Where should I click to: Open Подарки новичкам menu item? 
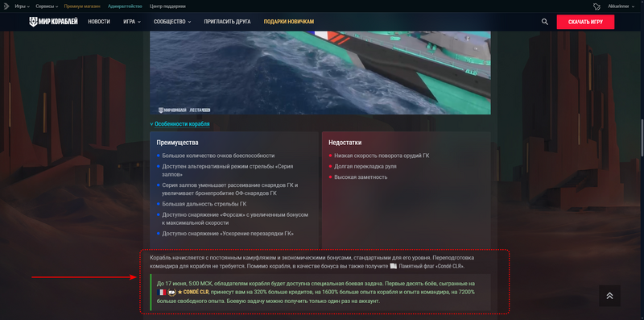pyautogui.click(x=289, y=22)
